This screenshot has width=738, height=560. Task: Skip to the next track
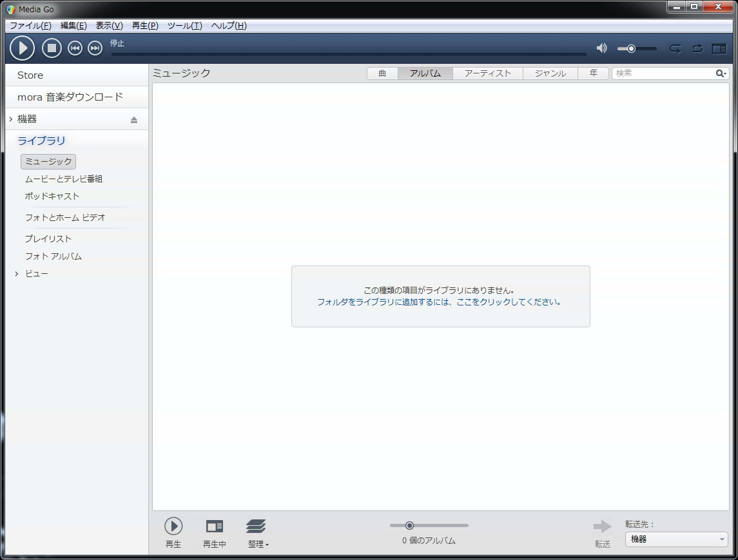point(95,48)
